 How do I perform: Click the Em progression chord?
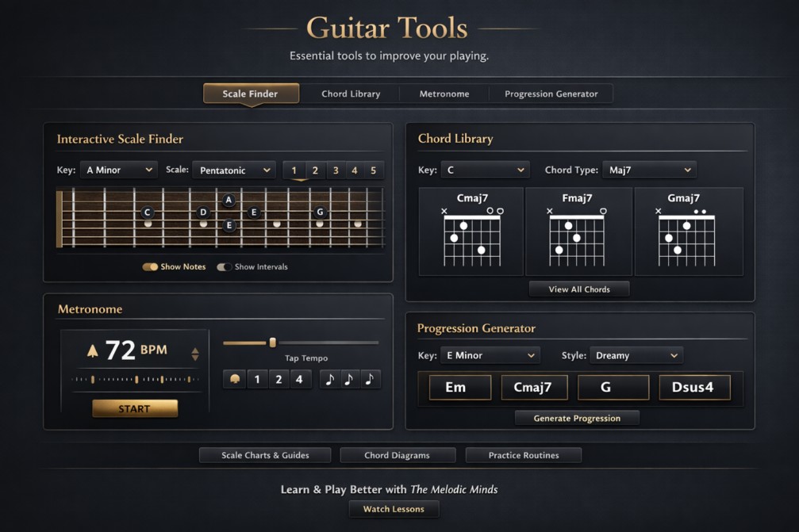tap(459, 388)
